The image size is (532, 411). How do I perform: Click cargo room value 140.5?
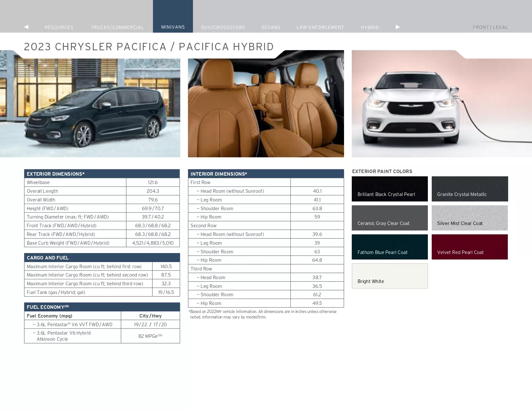(166, 267)
